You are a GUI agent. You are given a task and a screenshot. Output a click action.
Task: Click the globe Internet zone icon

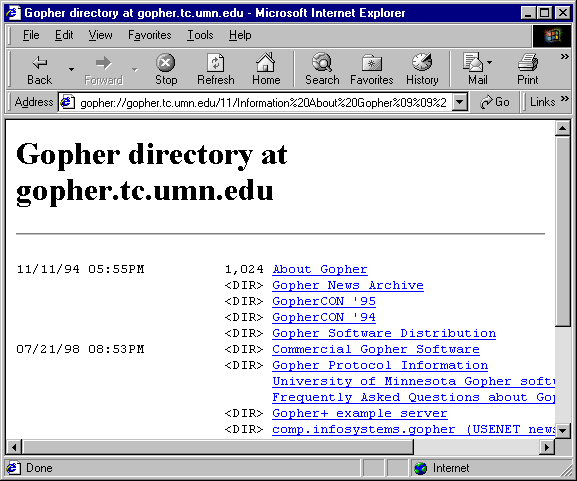click(x=420, y=468)
